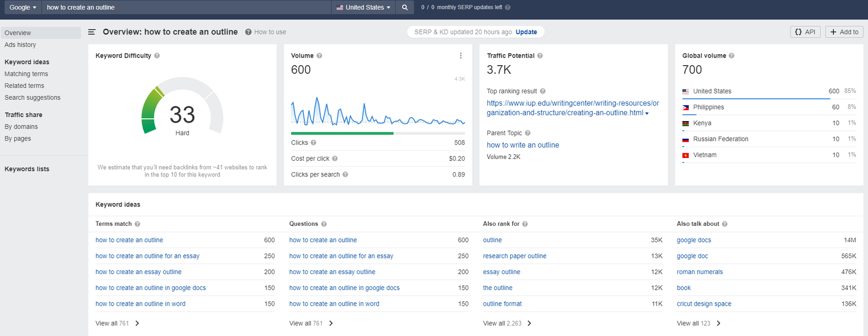
Task: Expand View all 761 Terms match
Action: [x=118, y=323]
